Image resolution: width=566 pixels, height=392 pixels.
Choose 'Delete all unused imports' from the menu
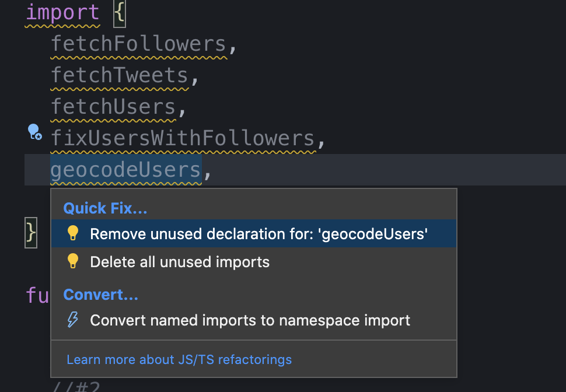click(x=179, y=261)
